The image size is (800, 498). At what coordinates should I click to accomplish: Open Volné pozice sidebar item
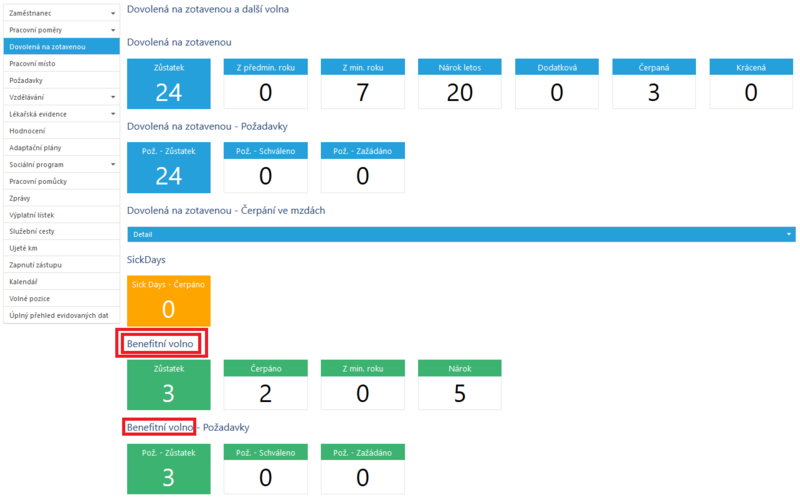click(x=61, y=298)
